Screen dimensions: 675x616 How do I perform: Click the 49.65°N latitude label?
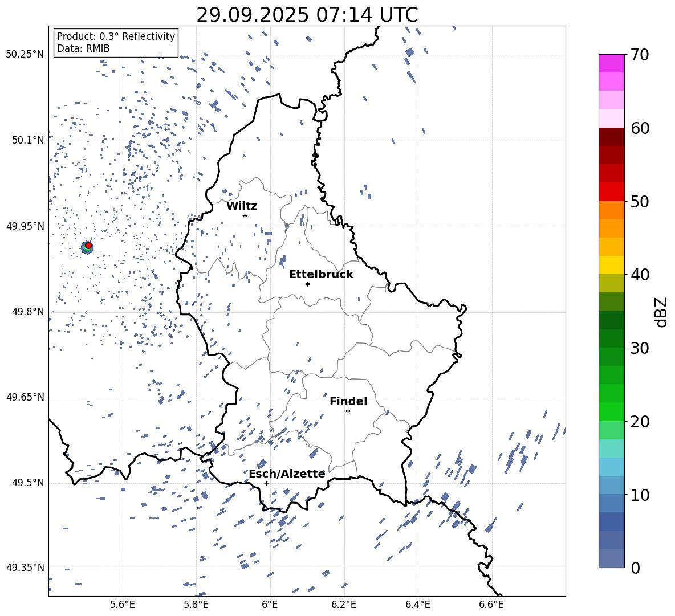[25, 397]
